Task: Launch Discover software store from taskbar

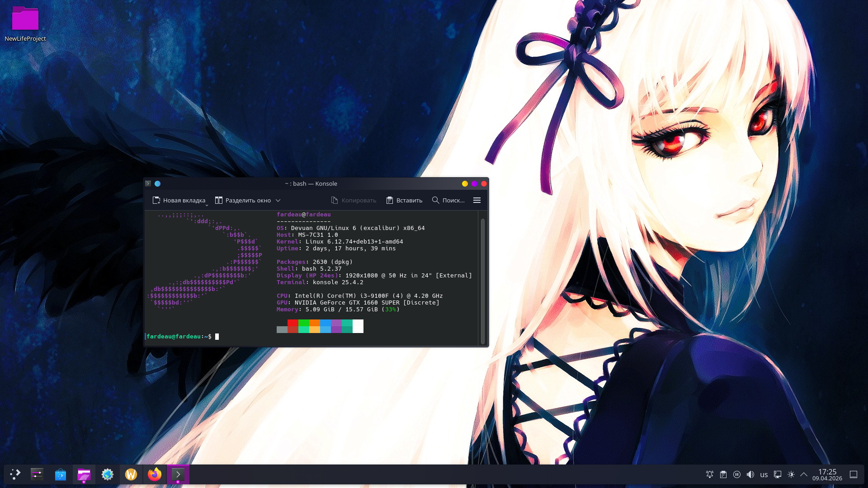Action: (61, 474)
